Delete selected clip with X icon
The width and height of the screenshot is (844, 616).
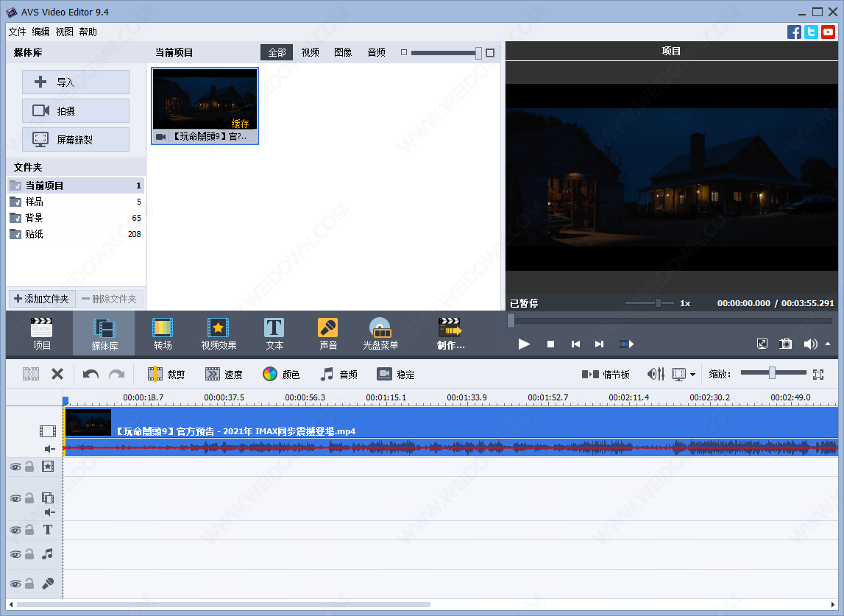[57, 374]
